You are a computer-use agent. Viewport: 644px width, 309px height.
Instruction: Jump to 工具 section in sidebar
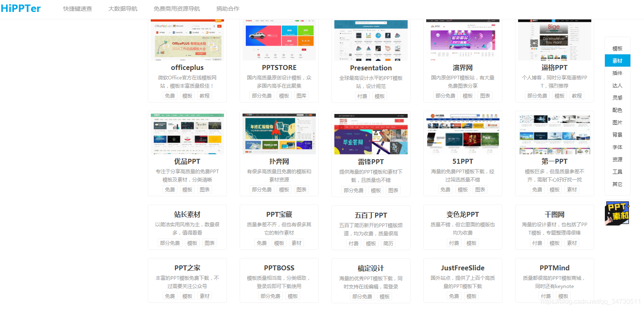pyautogui.click(x=617, y=172)
